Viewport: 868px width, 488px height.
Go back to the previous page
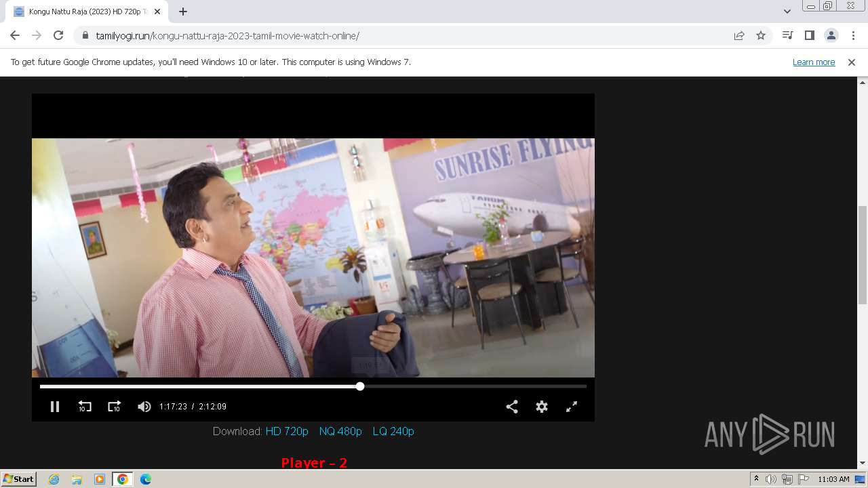[x=15, y=35]
